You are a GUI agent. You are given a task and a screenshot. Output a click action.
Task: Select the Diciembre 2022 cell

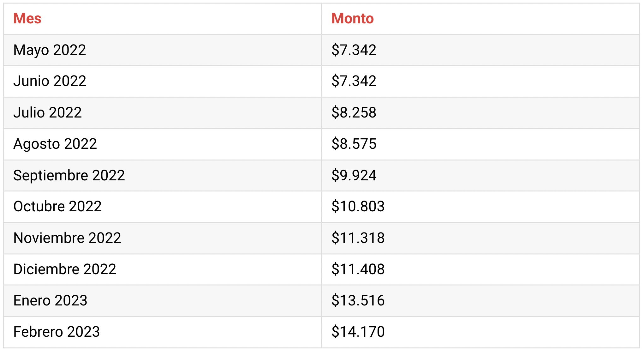pos(162,269)
